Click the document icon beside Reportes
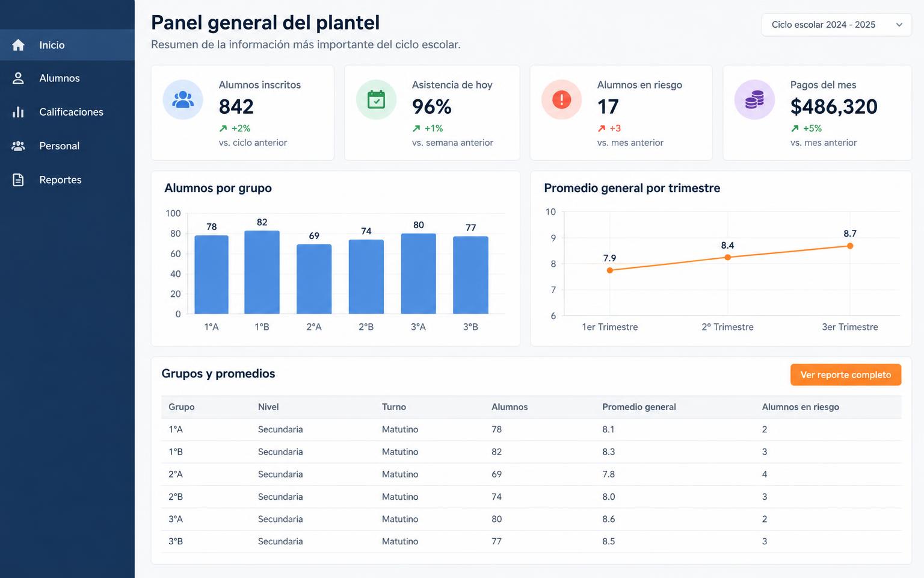 coord(18,179)
